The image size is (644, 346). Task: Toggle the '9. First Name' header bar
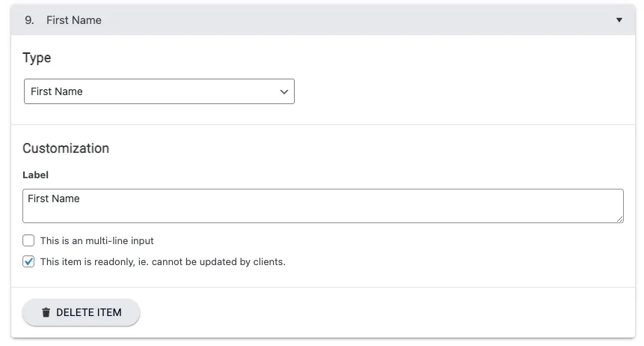pyautogui.click(x=322, y=20)
